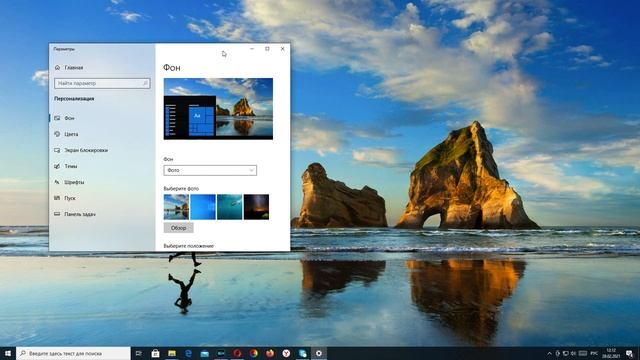The image size is (640, 360).
Task: Select the underwater swimmer wallpaper thumbnail
Action: [229, 207]
